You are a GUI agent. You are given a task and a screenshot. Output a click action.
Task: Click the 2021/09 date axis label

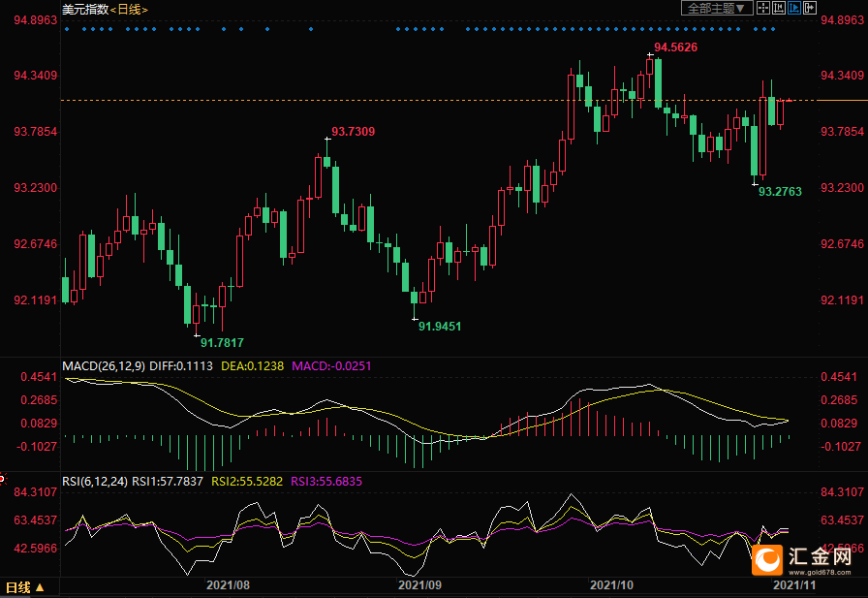(x=419, y=585)
